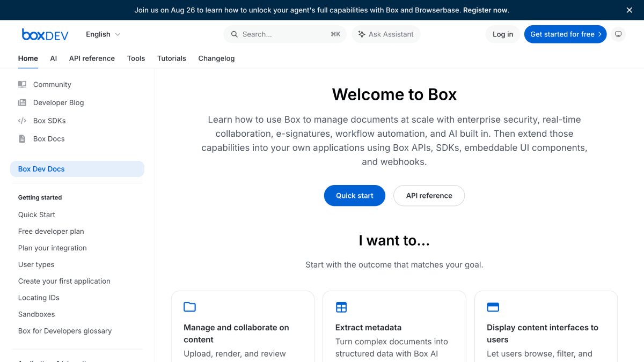Click the API reference outlined button
The height and width of the screenshot is (362, 644).
[x=429, y=196]
